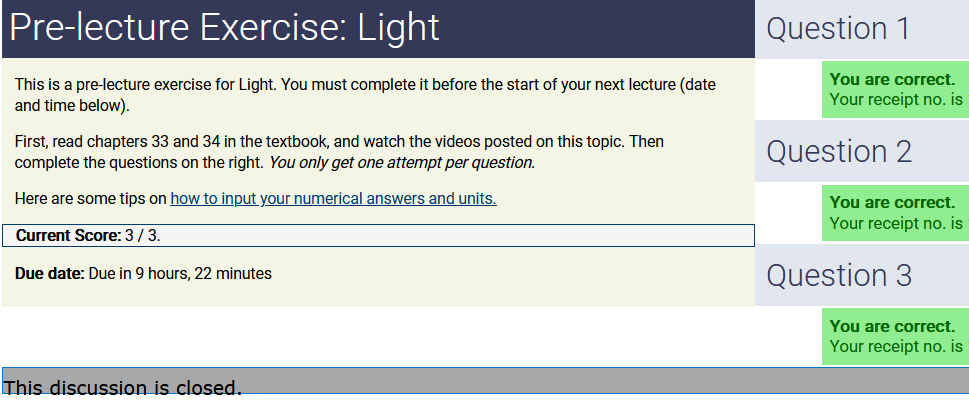The width and height of the screenshot is (969, 407).
Task: Click the receipt number text under Question 1
Action: [x=896, y=99]
